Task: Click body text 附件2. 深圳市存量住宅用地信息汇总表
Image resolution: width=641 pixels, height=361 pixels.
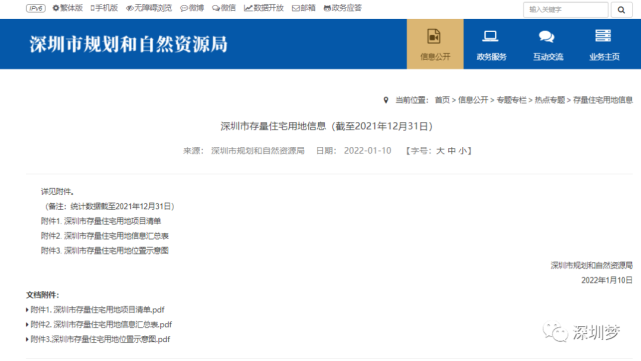Action: (x=105, y=236)
